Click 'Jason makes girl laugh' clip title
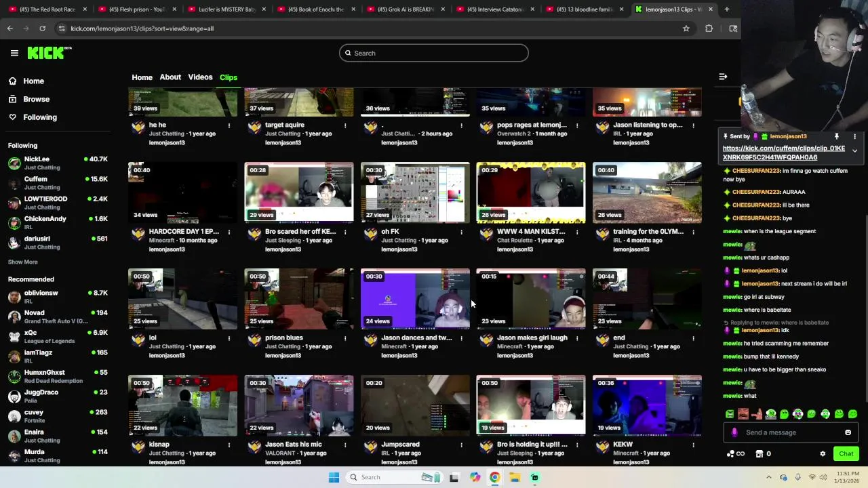868x488 pixels. click(x=532, y=338)
